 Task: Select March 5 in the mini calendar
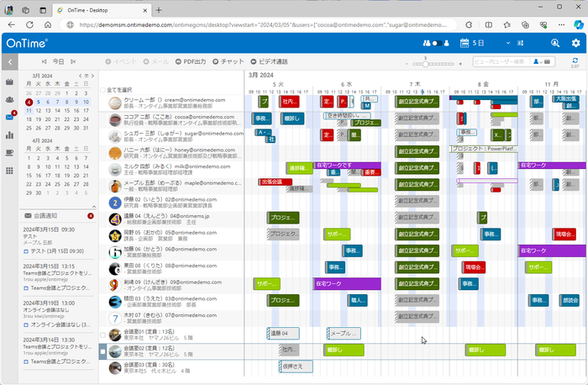pyautogui.click(x=39, y=102)
